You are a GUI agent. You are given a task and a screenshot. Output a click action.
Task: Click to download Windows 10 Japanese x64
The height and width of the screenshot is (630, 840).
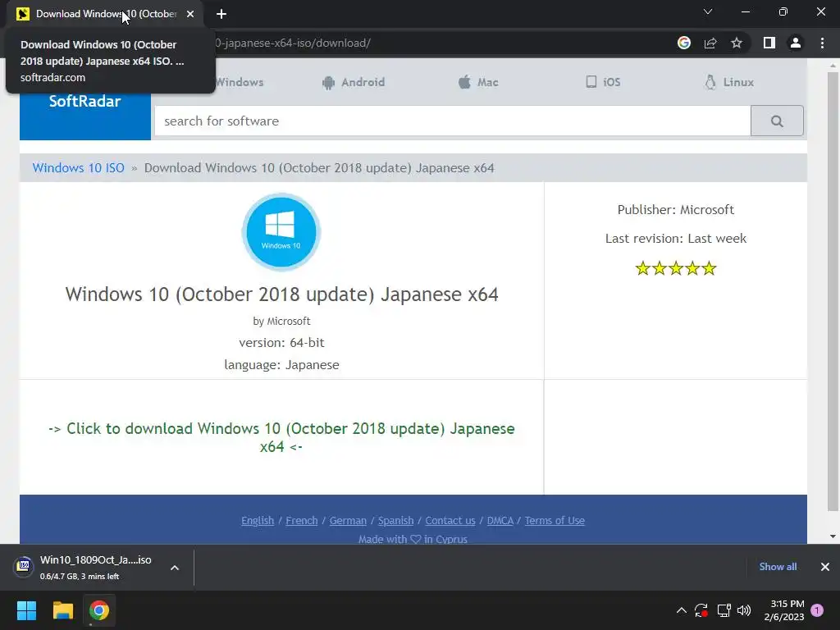click(x=281, y=437)
